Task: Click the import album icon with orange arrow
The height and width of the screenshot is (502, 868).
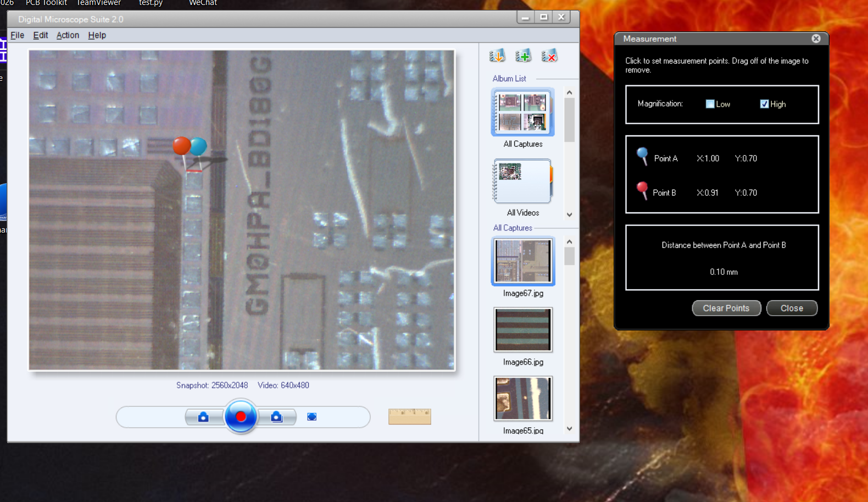Action: pos(497,56)
